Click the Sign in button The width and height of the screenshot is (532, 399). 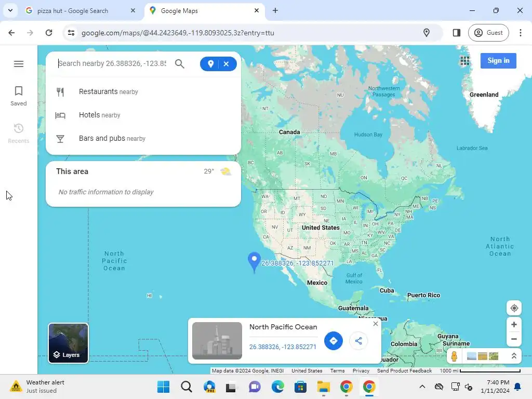tap(498, 61)
